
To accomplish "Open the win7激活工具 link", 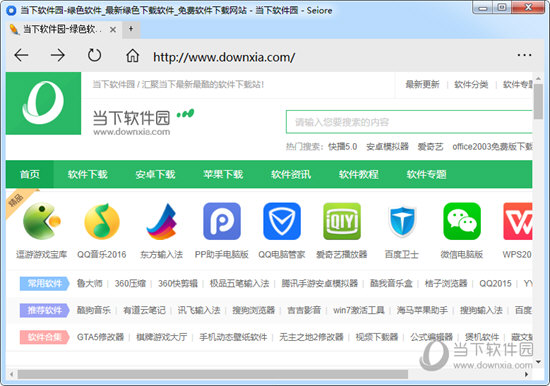I will click(x=359, y=310).
